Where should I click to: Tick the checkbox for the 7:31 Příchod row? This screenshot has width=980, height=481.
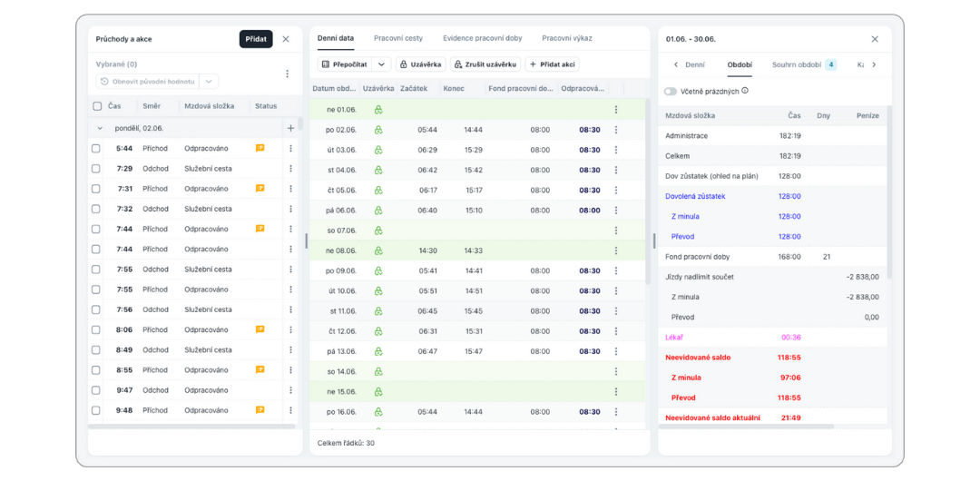pyautogui.click(x=97, y=189)
